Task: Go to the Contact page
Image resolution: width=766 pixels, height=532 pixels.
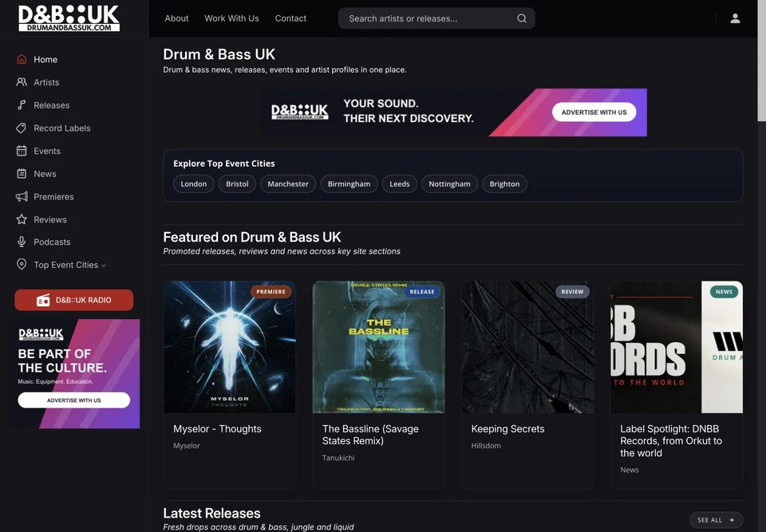Action: (290, 18)
